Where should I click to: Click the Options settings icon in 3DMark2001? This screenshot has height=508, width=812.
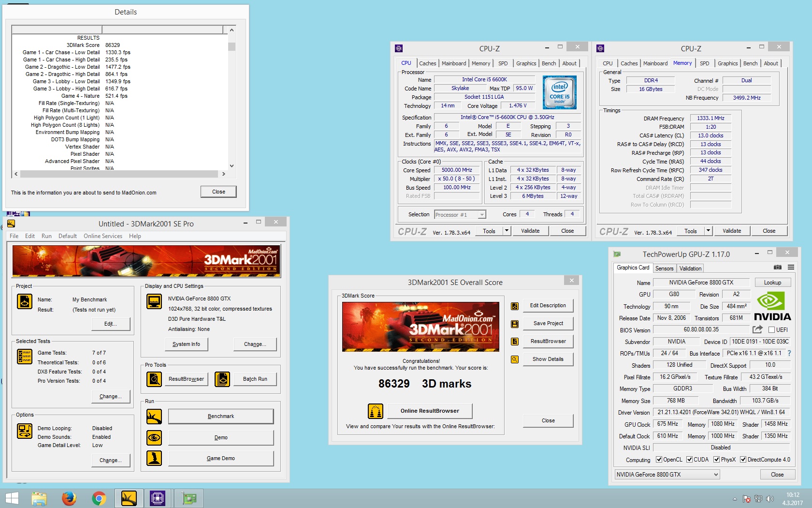[x=25, y=431]
